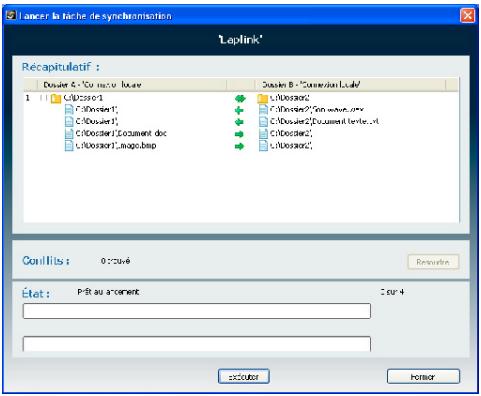The image size is (481, 396).
Task: Click the C:\Dossier1 root folder text
Action: point(83,98)
